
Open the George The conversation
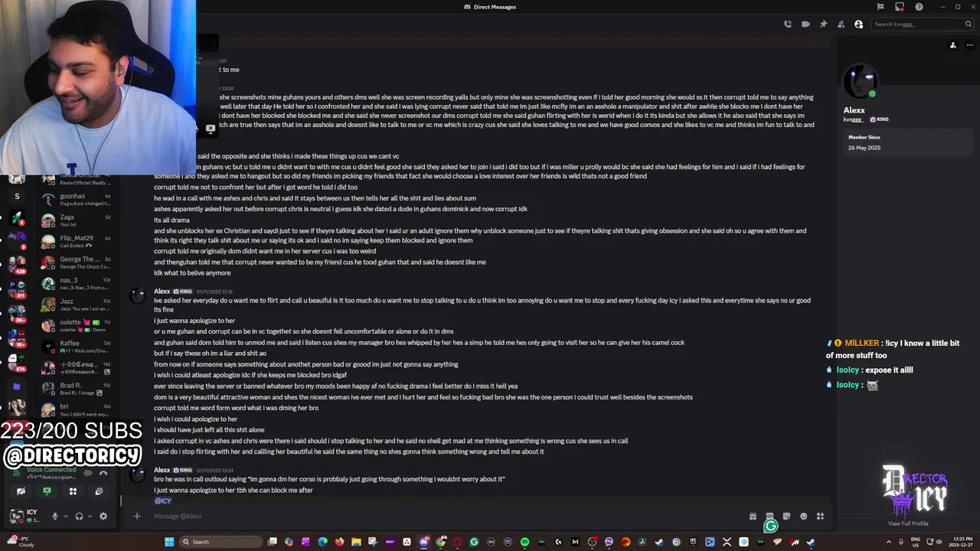click(77, 262)
